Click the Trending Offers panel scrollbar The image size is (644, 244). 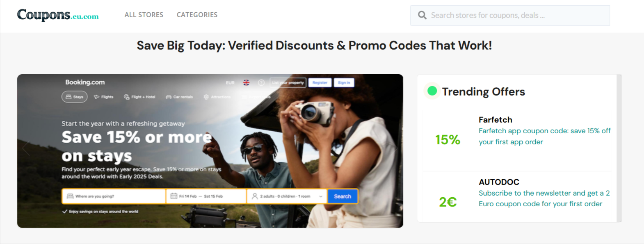pos(619,148)
